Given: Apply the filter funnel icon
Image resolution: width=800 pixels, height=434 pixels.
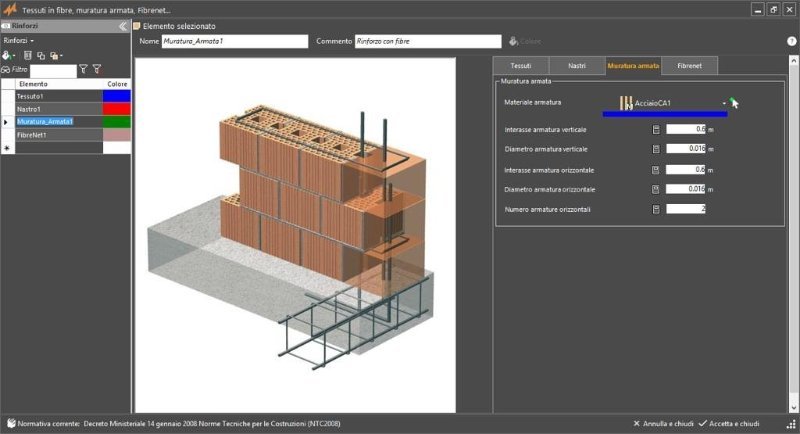Looking at the screenshot, I should [x=83, y=70].
